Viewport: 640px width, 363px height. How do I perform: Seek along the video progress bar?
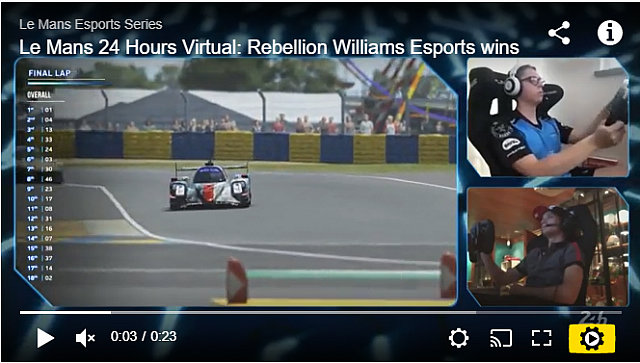(x=320, y=313)
